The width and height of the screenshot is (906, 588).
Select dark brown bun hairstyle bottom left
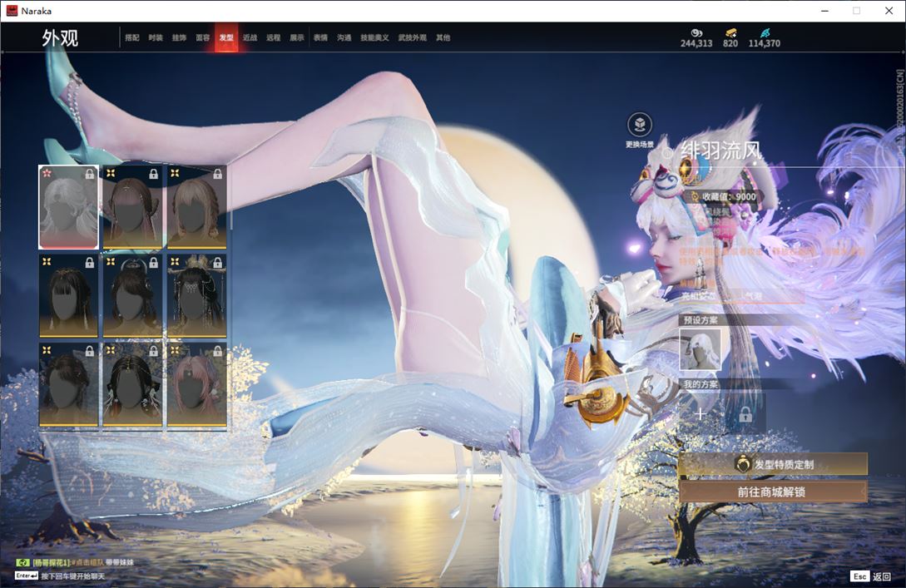point(68,385)
